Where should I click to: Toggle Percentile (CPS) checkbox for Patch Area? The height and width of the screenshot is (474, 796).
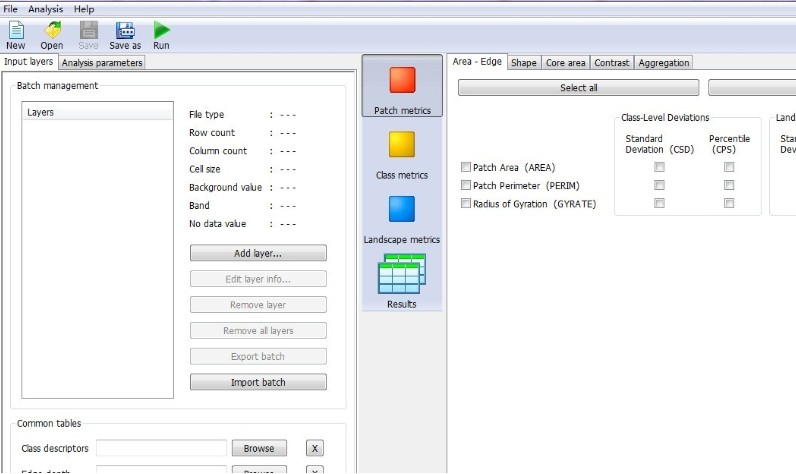(x=729, y=167)
